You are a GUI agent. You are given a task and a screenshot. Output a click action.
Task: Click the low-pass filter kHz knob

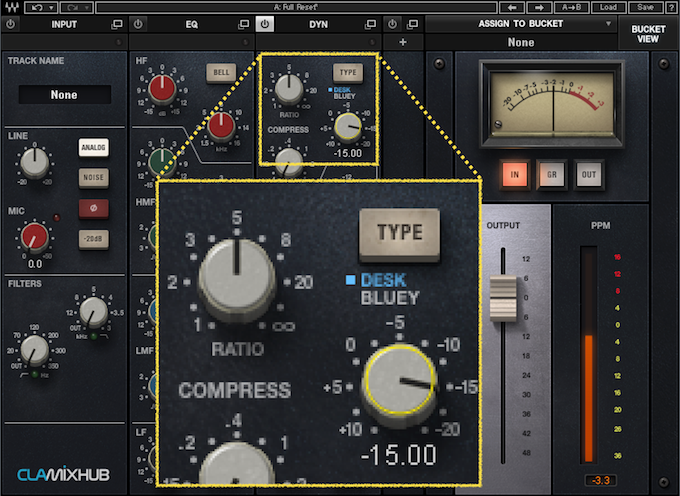93,312
